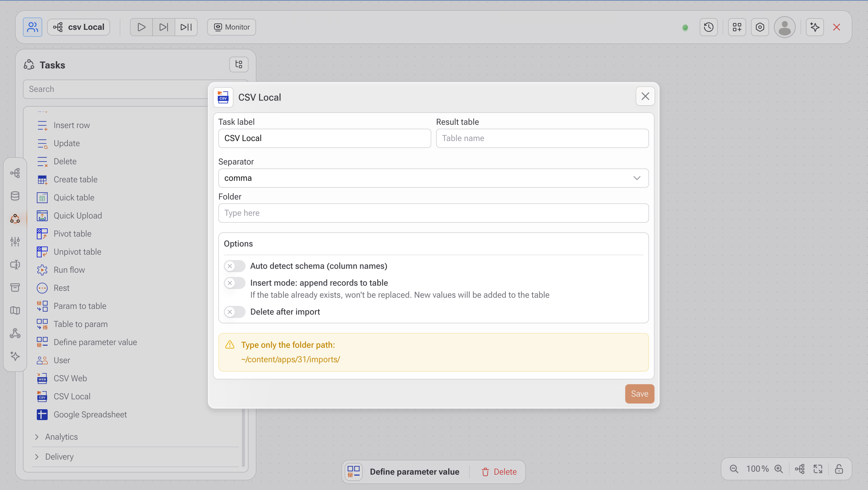
Task: Click the run flow play icon
Action: click(141, 27)
